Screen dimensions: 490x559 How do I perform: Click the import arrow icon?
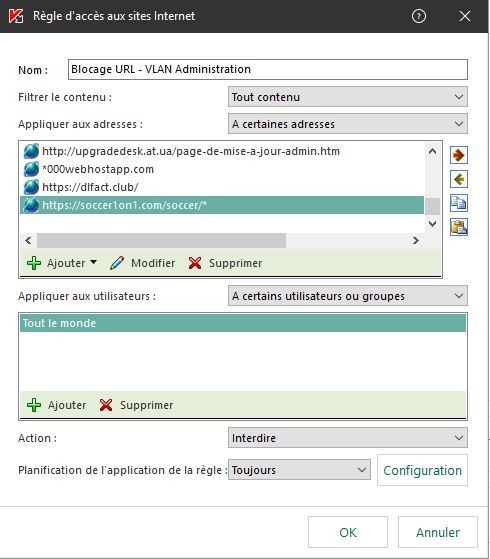(459, 179)
